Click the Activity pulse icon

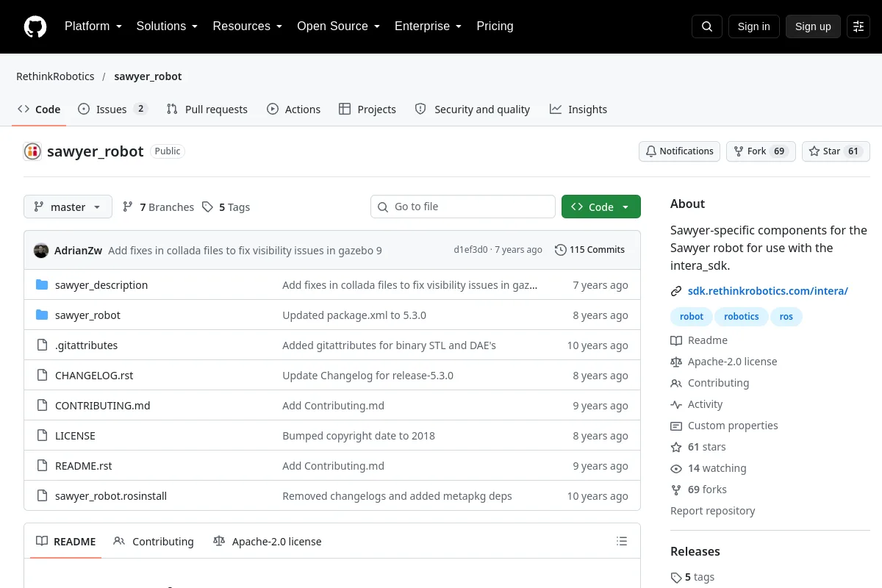[x=676, y=404]
